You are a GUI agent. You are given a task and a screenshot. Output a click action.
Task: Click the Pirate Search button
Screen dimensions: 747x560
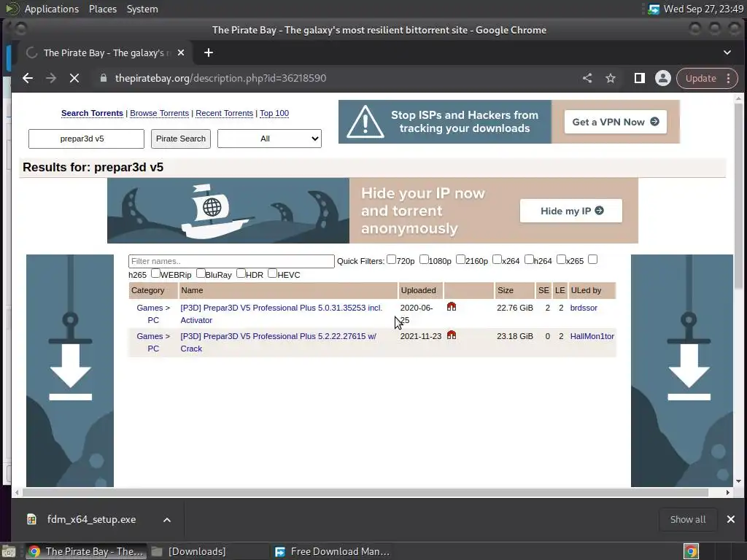[x=181, y=139]
